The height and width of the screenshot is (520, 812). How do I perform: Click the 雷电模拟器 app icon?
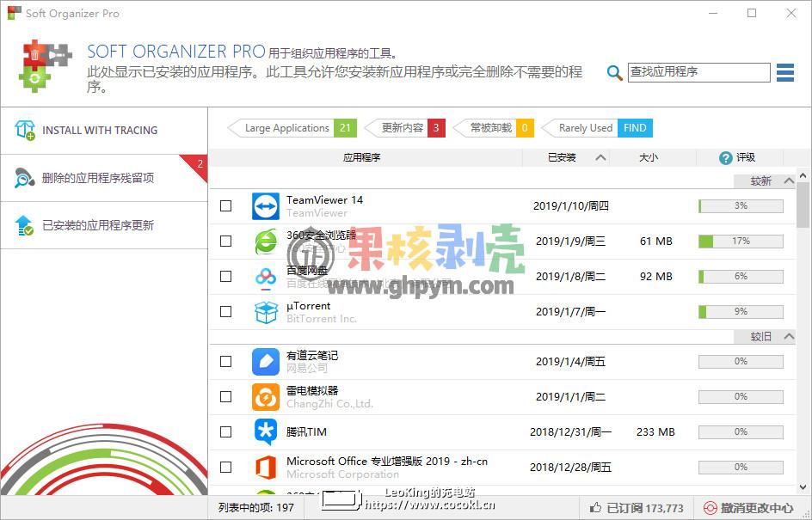266,397
